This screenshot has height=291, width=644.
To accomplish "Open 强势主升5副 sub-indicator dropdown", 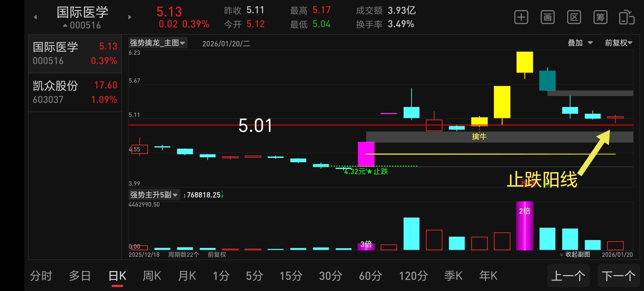I will tap(154, 195).
